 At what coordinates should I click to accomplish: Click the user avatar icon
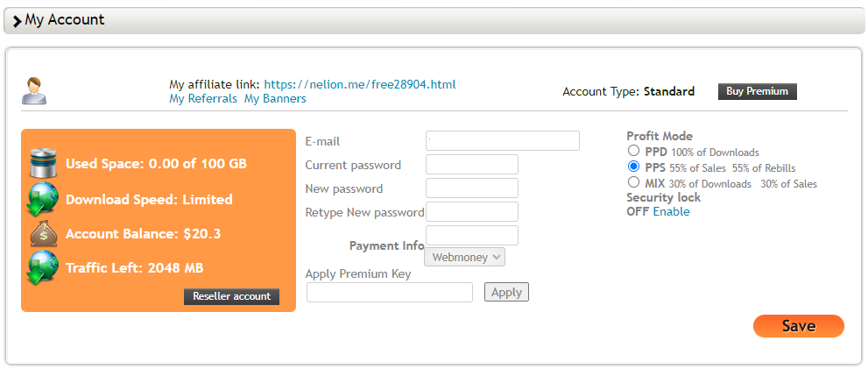pos(34,91)
